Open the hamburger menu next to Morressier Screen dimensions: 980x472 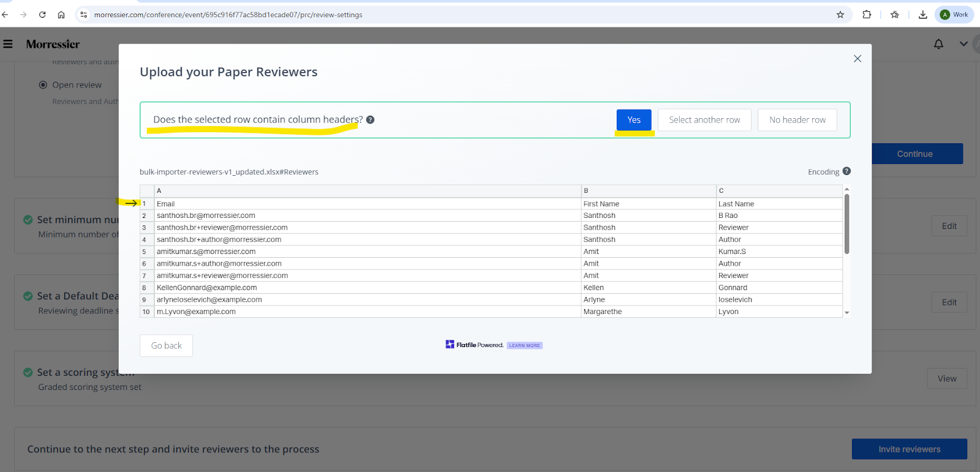point(8,44)
